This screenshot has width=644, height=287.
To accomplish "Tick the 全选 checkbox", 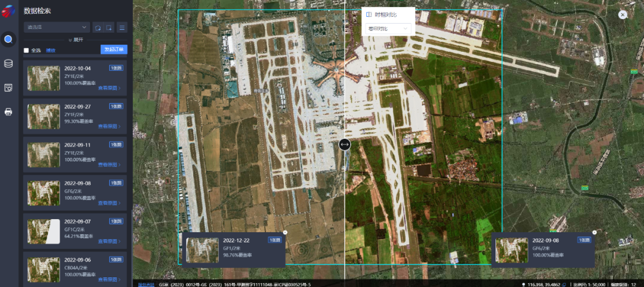I will click(26, 51).
